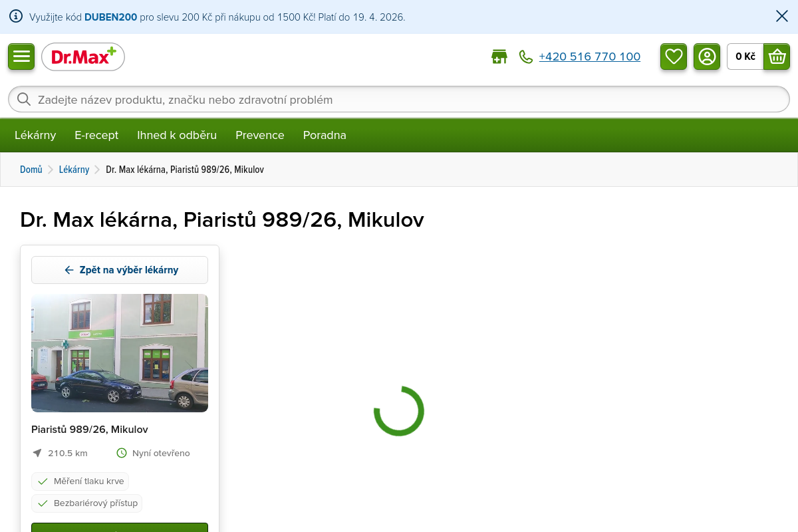
Task: Focus the product search field
Action: click(399, 100)
